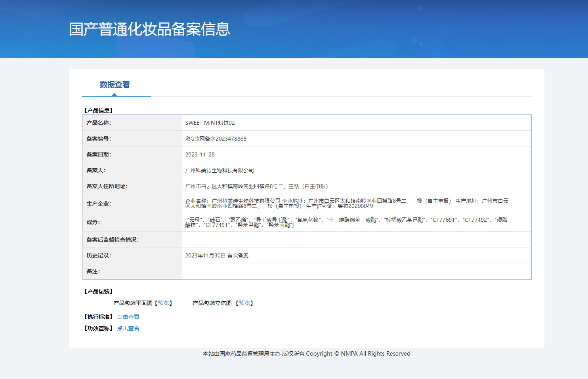
Task: Click the 生产企业 row label
Action: coord(99,204)
